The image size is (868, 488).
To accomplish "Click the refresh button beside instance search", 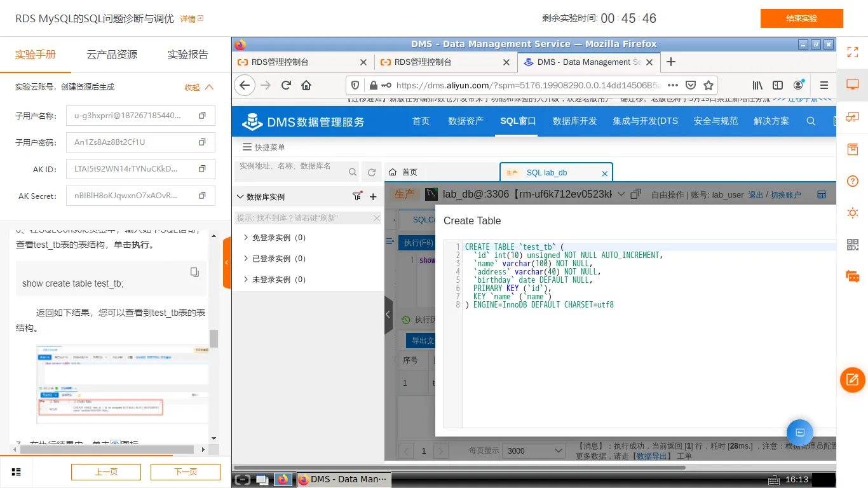I will (372, 172).
